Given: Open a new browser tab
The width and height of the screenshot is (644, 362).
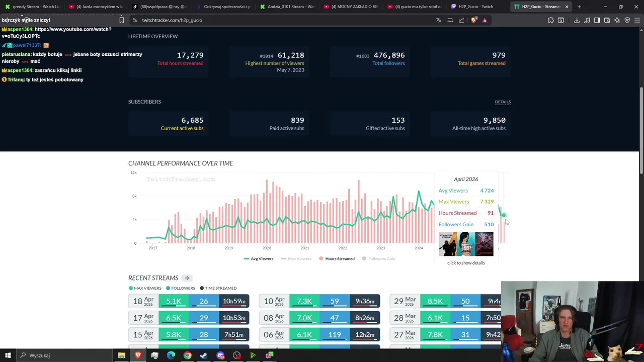Looking at the screenshot, I should point(579,7).
